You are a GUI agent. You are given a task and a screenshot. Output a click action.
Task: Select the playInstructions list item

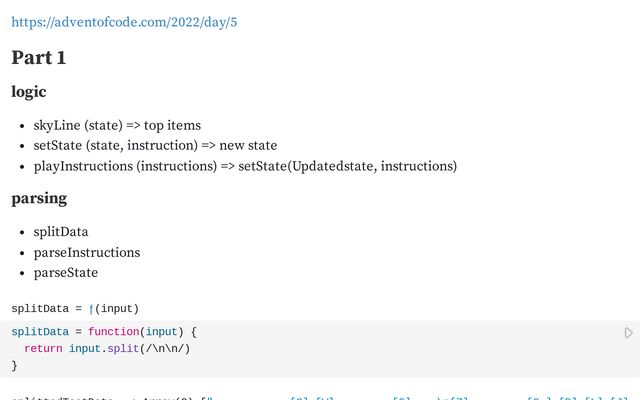245,166
